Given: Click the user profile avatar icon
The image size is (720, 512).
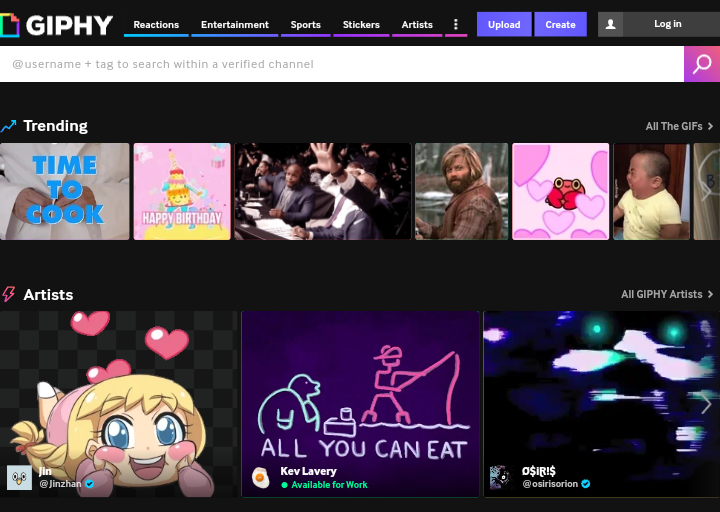Looking at the screenshot, I should coord(610,24).
